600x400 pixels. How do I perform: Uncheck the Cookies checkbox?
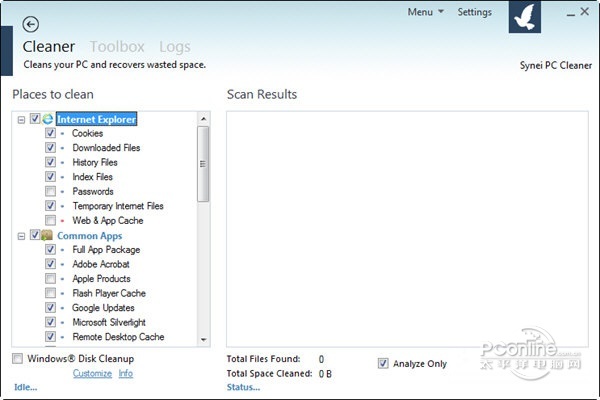click(50, 133)
